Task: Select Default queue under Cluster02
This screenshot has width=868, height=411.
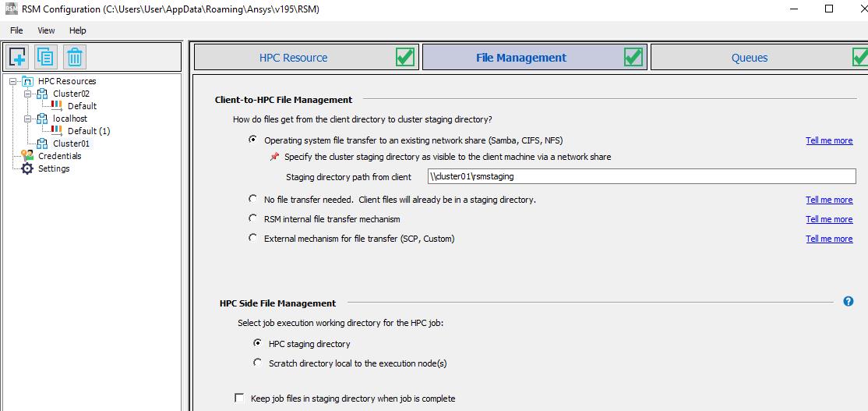Action: pyautogui.click(x=82, y=106)
